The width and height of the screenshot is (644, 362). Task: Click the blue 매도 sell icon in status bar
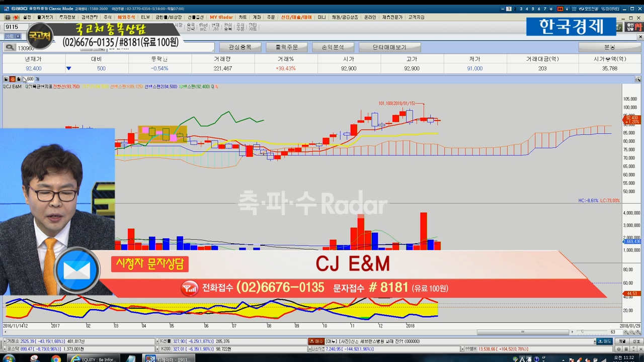coord(605,341)
